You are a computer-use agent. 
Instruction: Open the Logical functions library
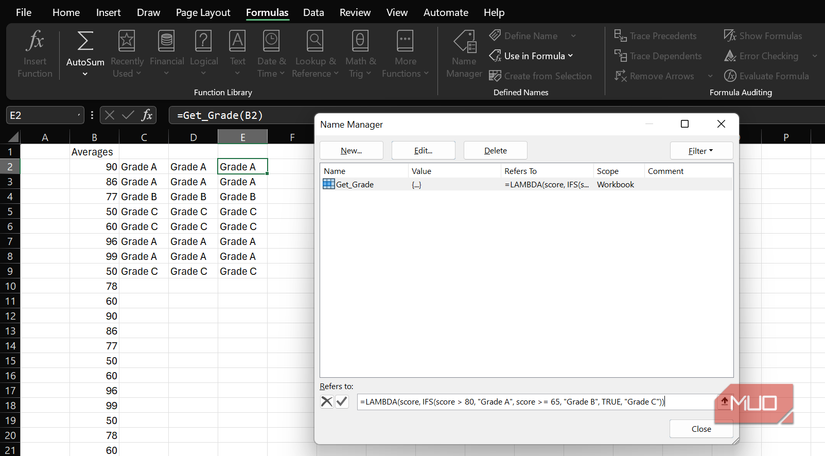tap(204, 53)
